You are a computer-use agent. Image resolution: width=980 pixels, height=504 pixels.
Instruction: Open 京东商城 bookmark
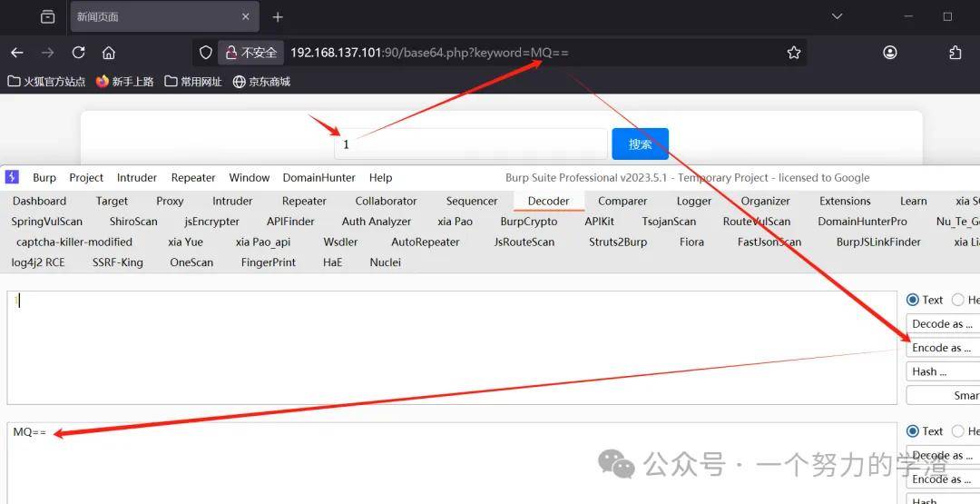click(x=261, y=82)
